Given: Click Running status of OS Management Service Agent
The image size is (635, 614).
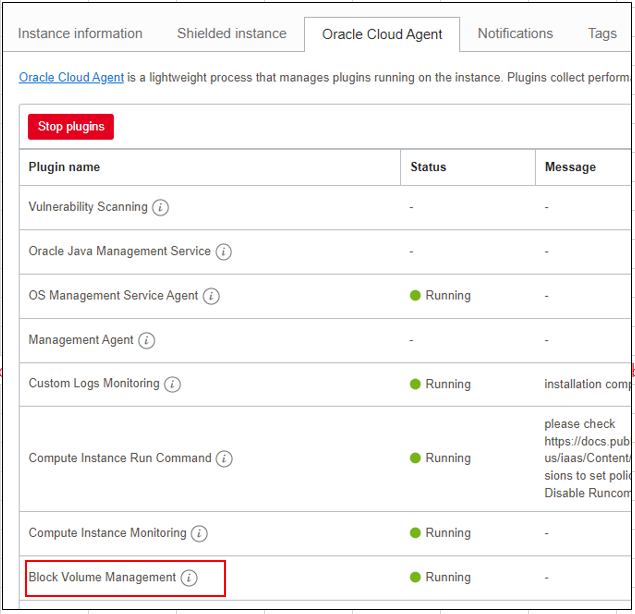Looking at the screenshot, I should coord(440,296).
